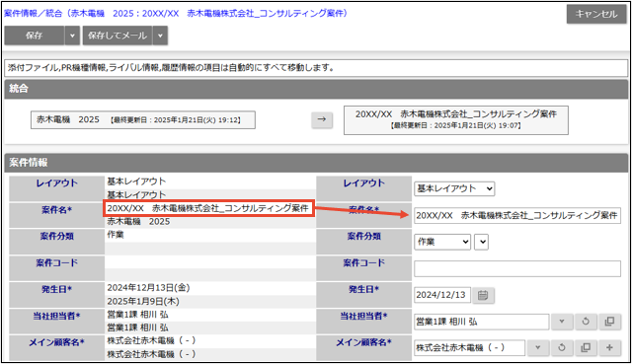Click the left レイアウト label
The image size is (632, 364).
pos(57,183)
